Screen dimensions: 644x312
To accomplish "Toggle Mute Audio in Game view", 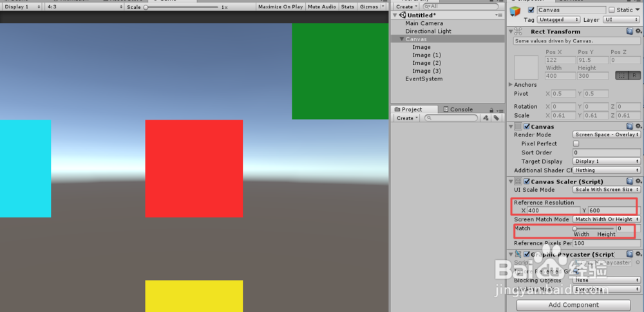I will [321, 7].
